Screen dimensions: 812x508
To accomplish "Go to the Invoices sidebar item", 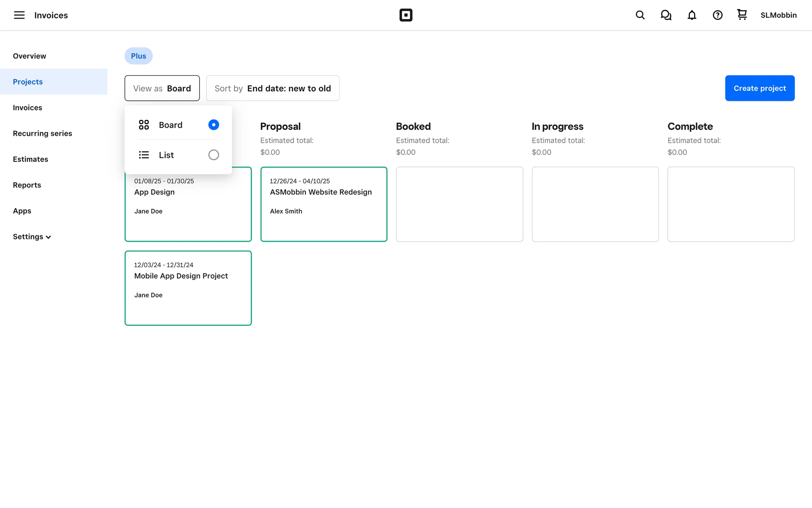I will coord(27,108).
